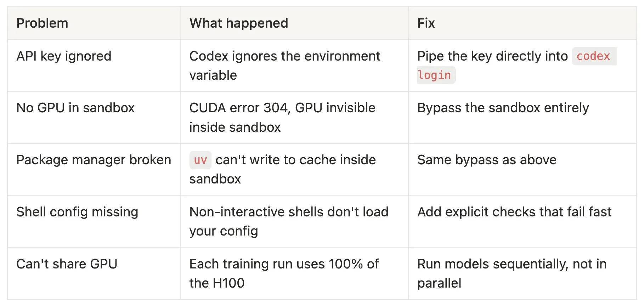Click the Fix column header

[426, 23]
